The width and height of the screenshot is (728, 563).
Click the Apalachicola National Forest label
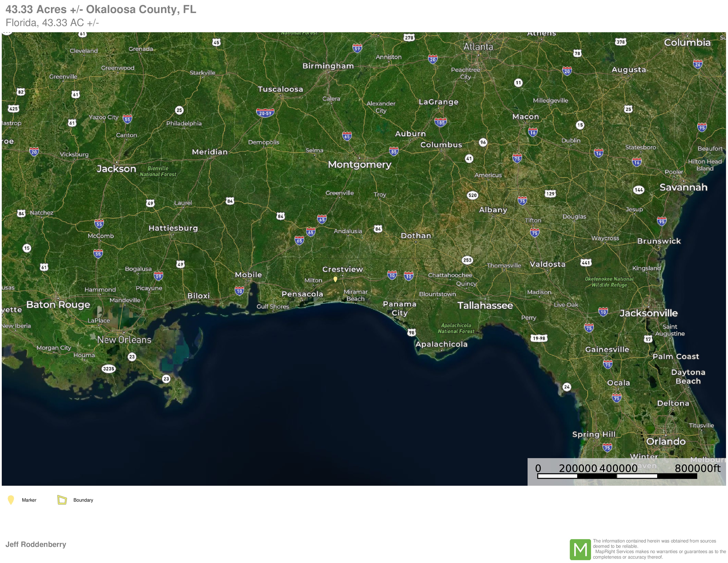point(456,328)
